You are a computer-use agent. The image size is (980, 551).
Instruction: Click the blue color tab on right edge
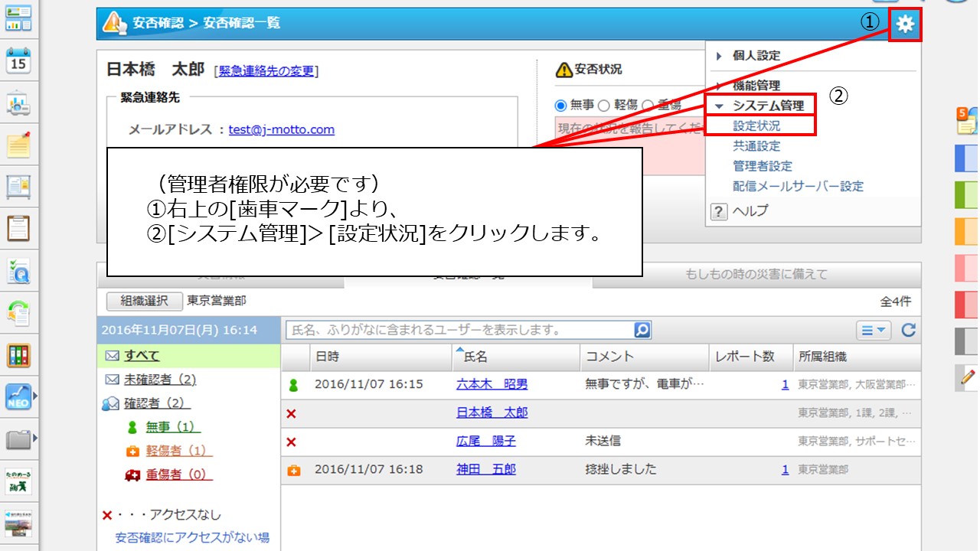[967, 158]
